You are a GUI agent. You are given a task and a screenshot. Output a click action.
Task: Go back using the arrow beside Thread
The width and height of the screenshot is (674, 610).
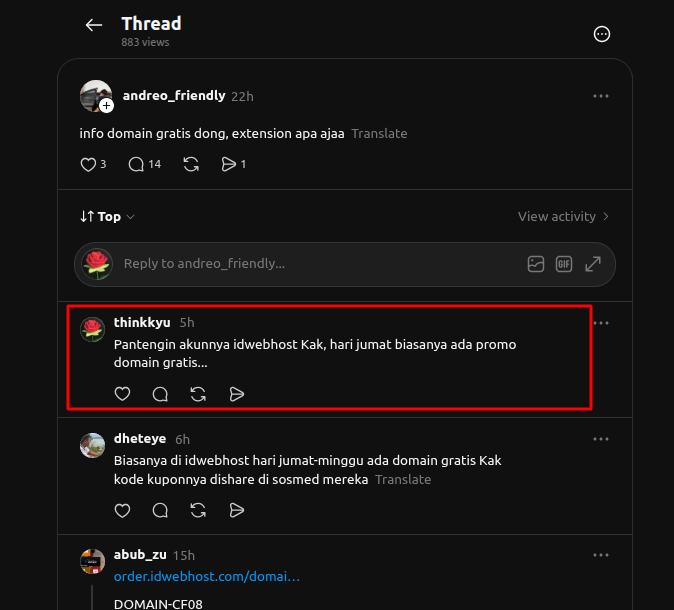tap(94, 25)
